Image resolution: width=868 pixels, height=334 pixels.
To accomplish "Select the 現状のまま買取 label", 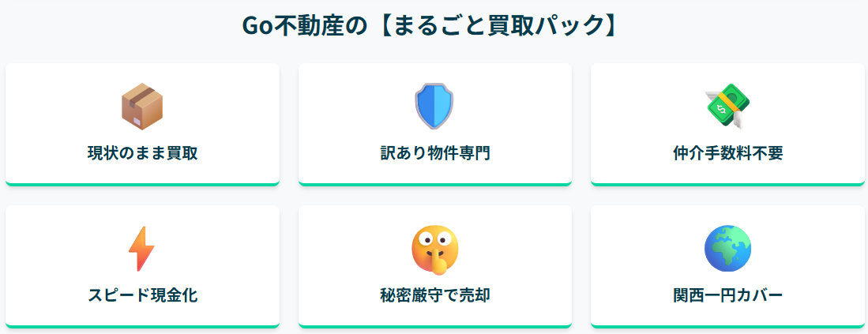I will [x=142, y=153].
